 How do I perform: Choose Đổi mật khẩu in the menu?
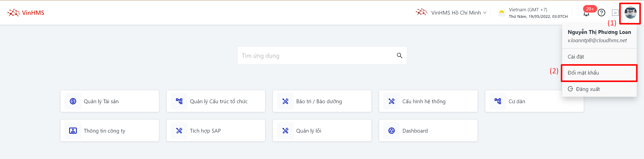tap(583, 73)
